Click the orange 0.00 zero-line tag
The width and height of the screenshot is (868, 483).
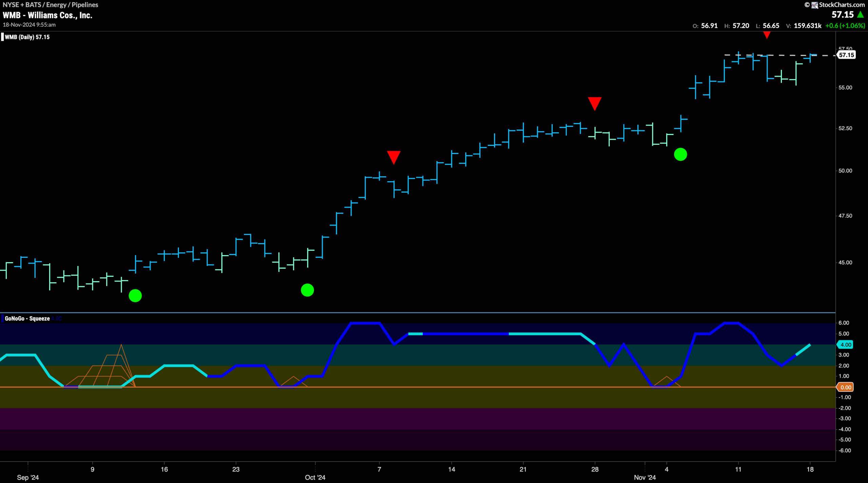tap(846, 387)
